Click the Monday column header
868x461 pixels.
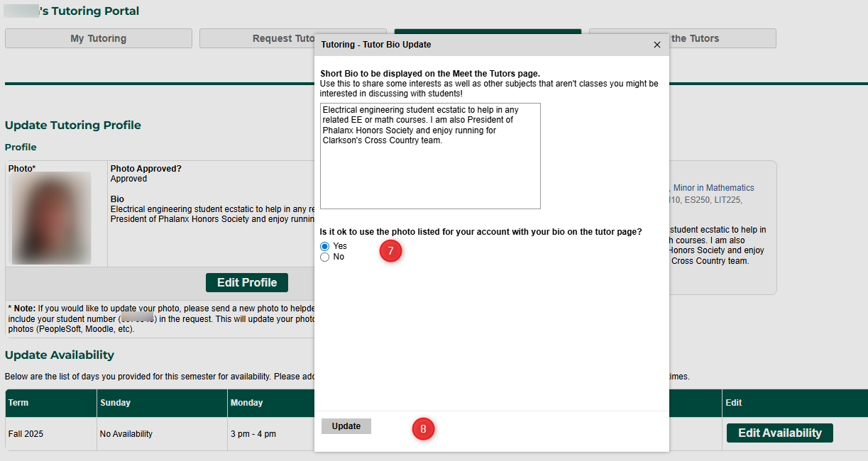coord(246,403)
